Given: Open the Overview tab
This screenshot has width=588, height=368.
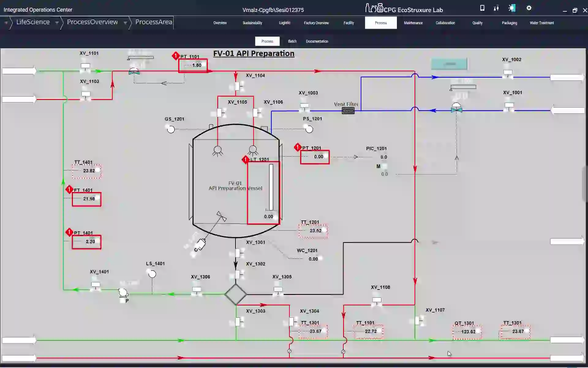Looking at the screenshot, I should (x=220, y=23).
